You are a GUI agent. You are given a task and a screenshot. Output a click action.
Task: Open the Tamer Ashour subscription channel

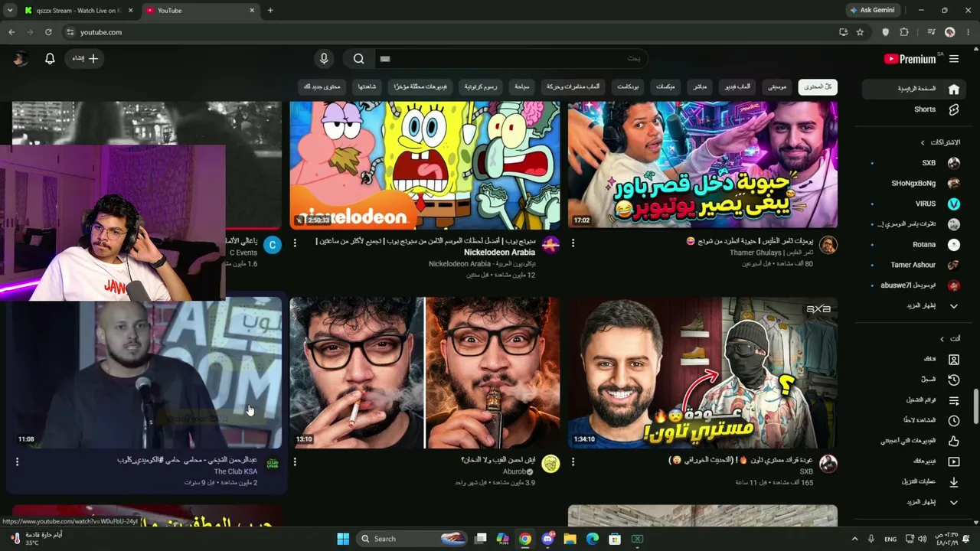tap(913, 265)
